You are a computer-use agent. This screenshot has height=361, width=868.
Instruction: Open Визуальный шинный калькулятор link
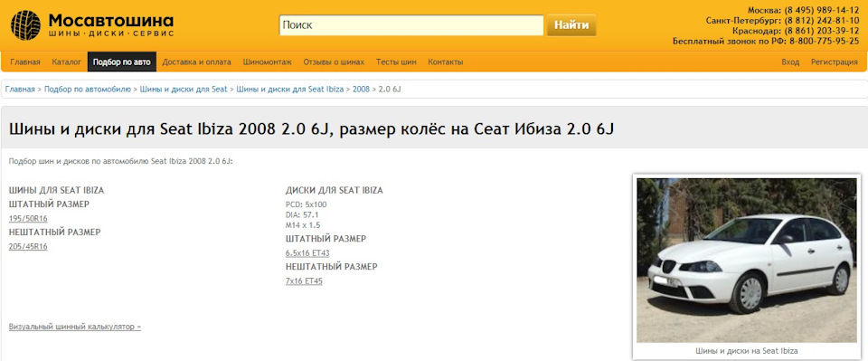(x=75, y=327)
